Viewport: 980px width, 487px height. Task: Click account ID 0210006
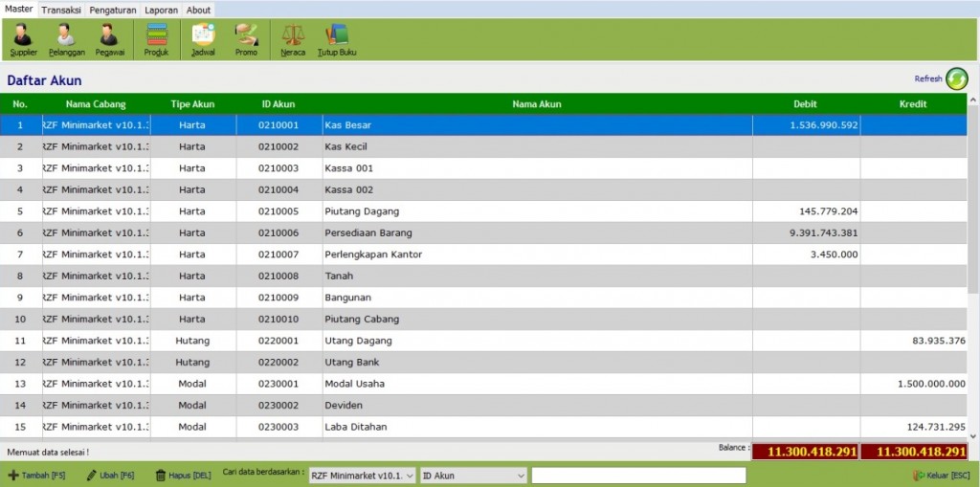(278, 232)
